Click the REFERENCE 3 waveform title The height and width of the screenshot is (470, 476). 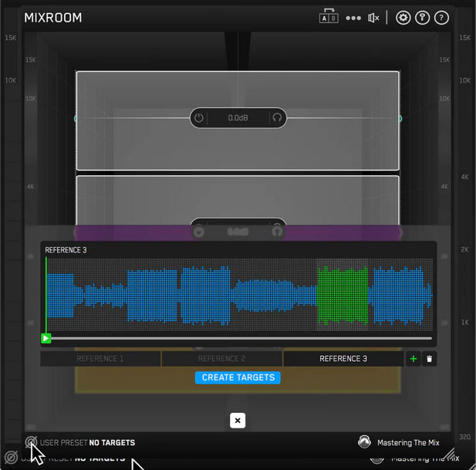(x=66, y=250)
